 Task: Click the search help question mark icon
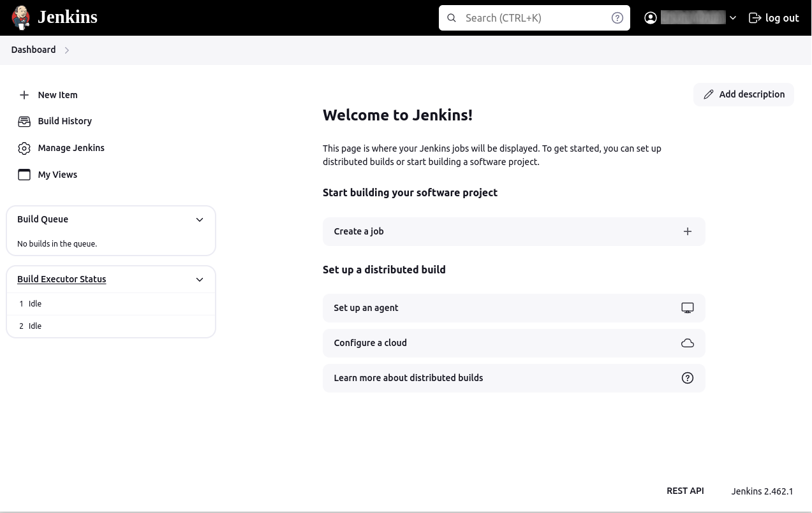point(617,18)
